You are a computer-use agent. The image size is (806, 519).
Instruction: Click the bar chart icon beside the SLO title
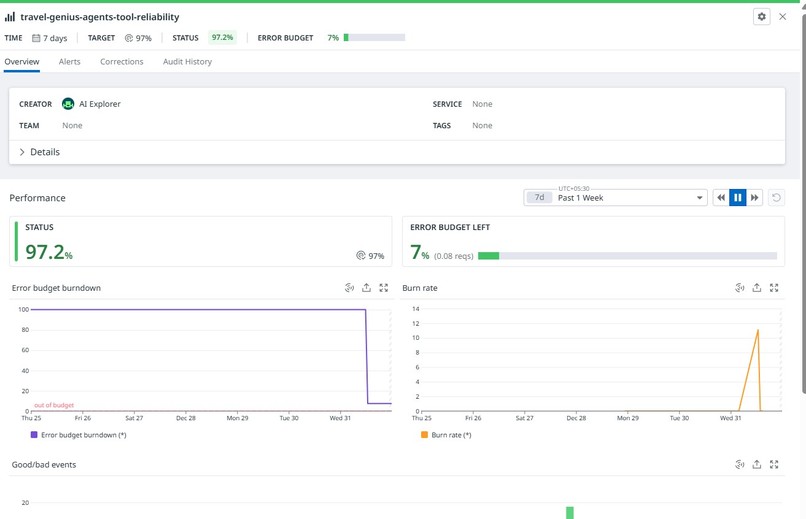coord(10,17)
